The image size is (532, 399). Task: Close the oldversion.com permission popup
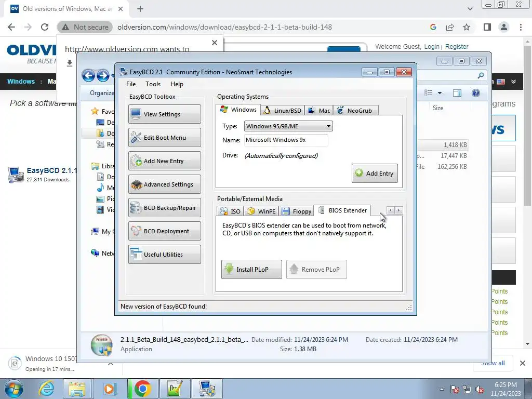point(215,43)
